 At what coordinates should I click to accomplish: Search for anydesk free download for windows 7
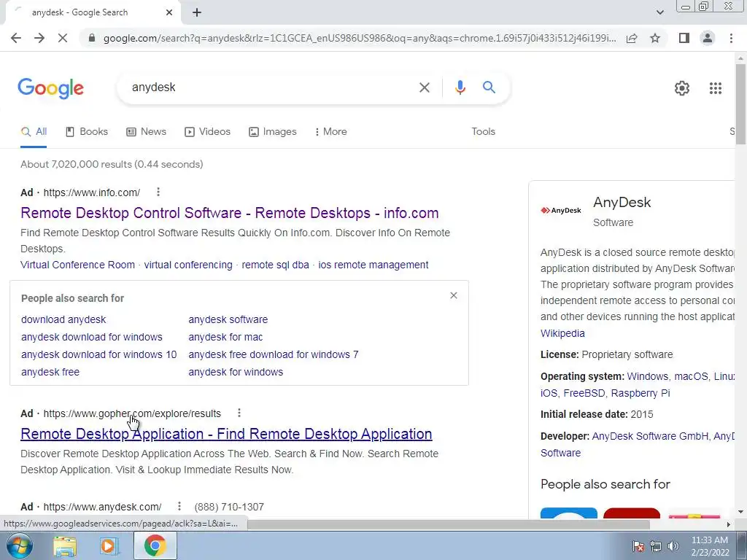(273, 355)
